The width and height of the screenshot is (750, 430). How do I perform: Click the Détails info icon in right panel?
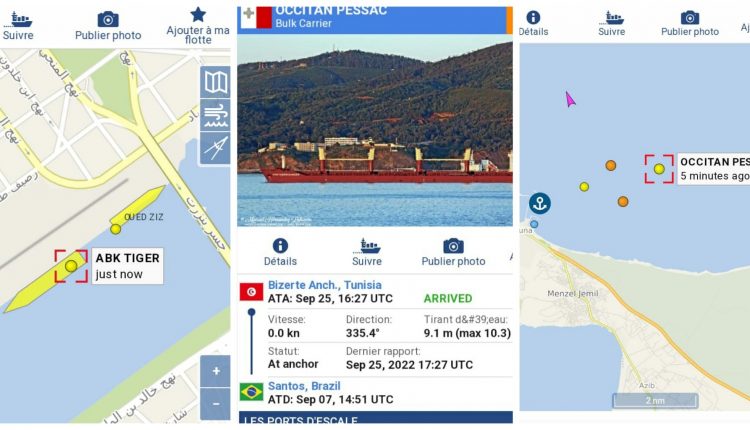point(533,24)
